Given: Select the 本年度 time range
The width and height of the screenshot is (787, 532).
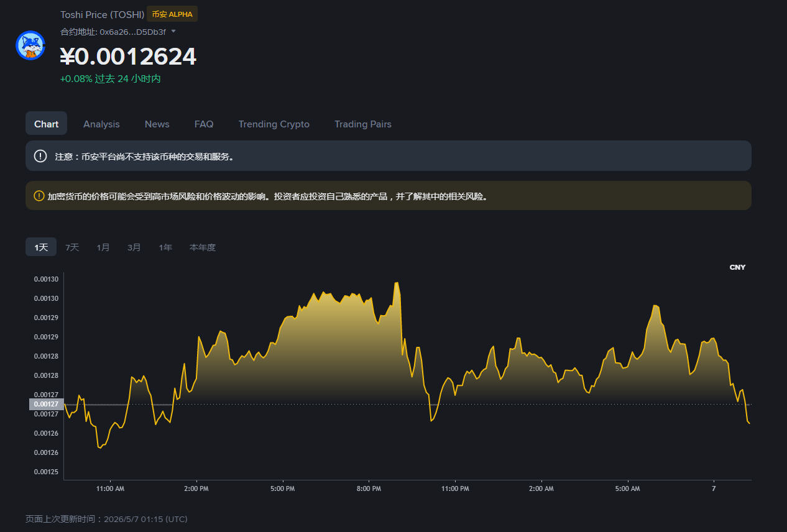Looking at the screenshot, I should point(203,247).
